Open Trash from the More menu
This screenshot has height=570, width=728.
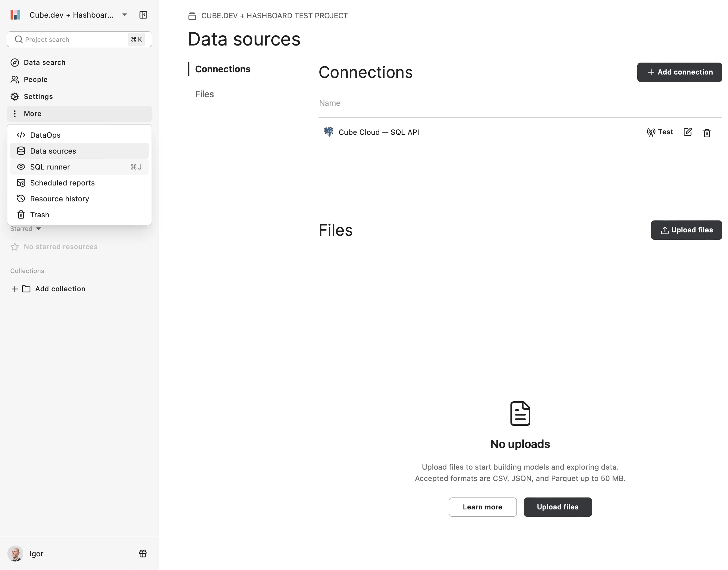(x=39, y=214)
